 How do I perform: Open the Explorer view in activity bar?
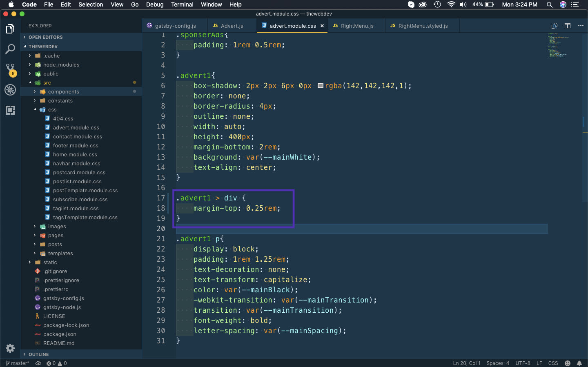pos(10,29)
